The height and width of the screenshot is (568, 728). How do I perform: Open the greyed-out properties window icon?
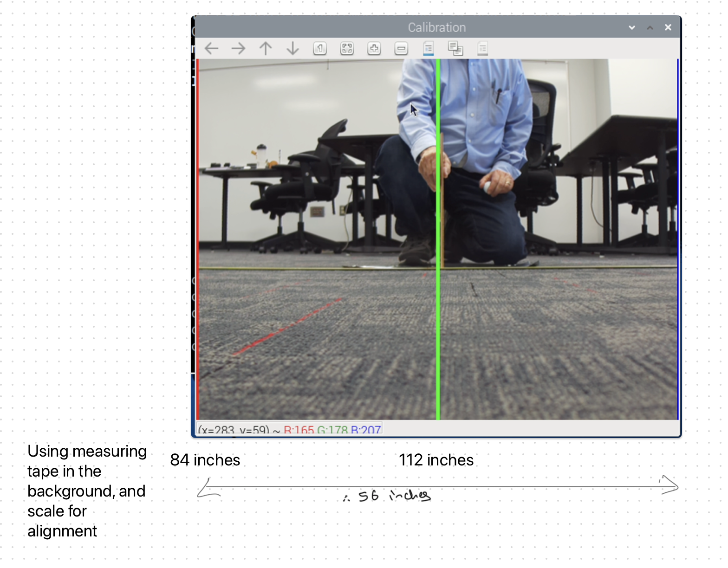pyautogui.click(x=483, y=48)
